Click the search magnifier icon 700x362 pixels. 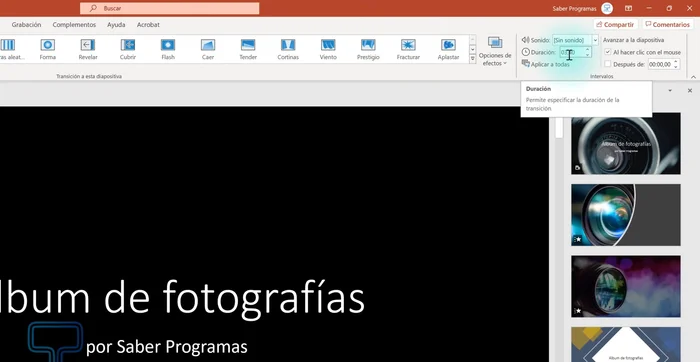(x=93, y=8)
